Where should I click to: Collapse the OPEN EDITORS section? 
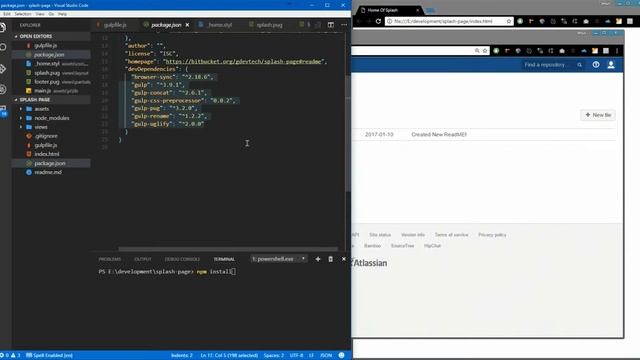point(51,36)
